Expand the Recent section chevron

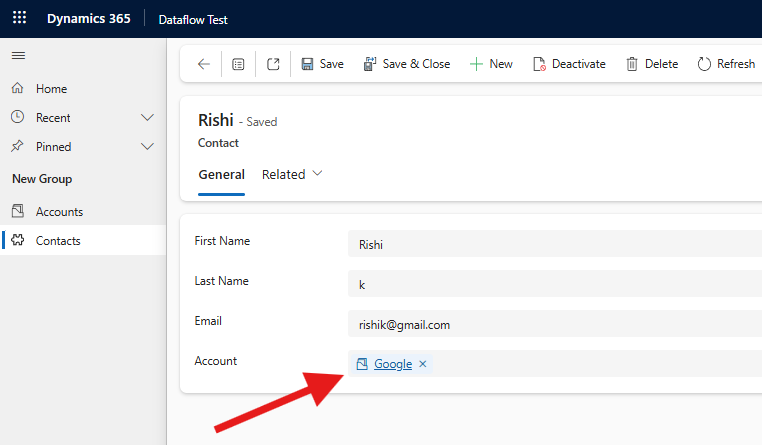coord(148,118)
